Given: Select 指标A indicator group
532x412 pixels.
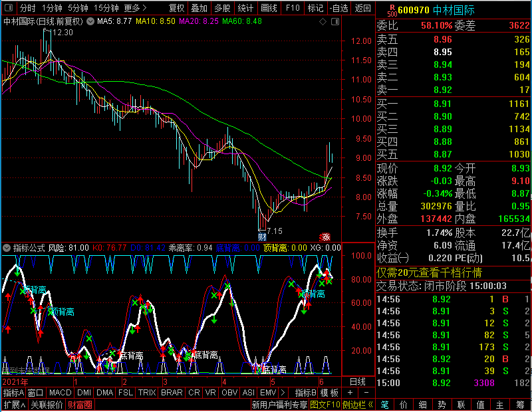Looking at the screenshot, I should tap(13, 393).
